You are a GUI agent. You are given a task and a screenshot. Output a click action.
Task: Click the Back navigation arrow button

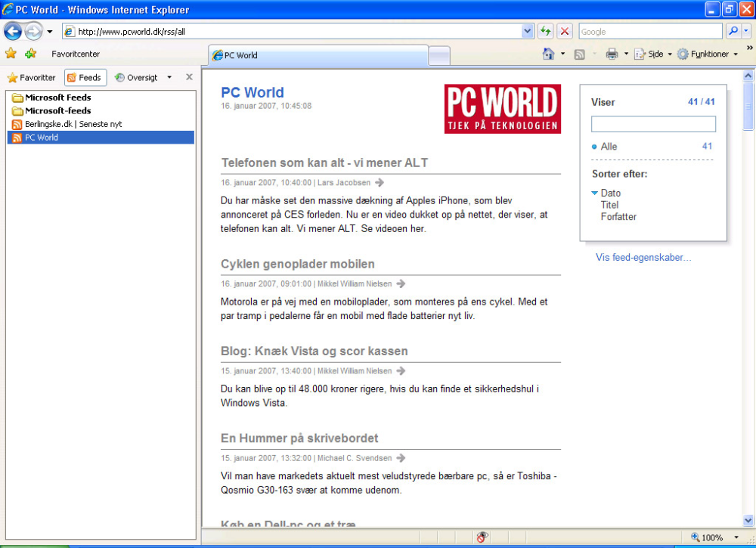(13, 32)
